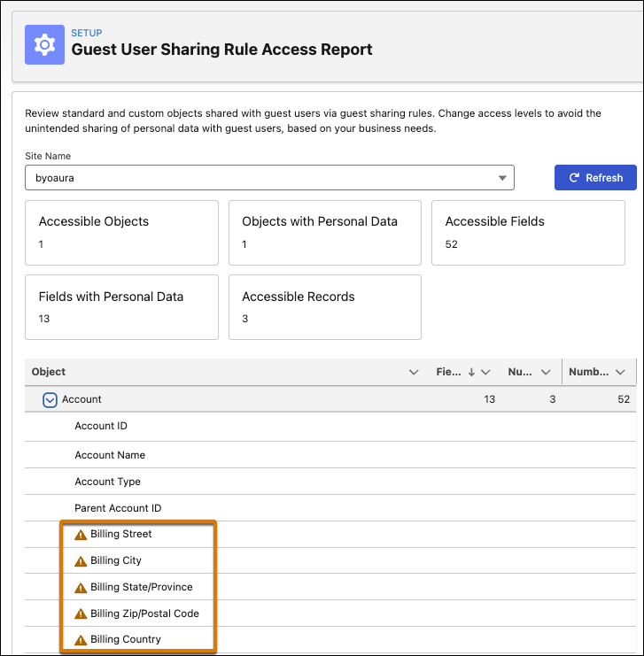
Task: Click warning icon beside Billing State/Province
Action: coord(81,588)
